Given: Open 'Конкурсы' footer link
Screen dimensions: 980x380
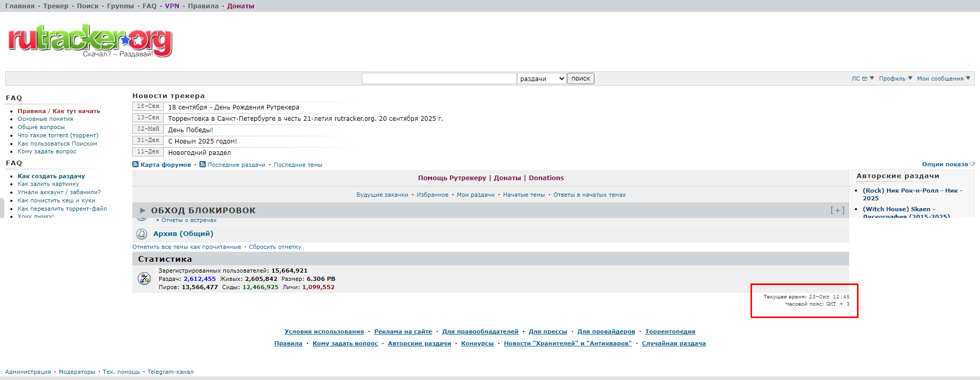Looking at the screenshot, I should pyautogui.click(x=478, y=343).
